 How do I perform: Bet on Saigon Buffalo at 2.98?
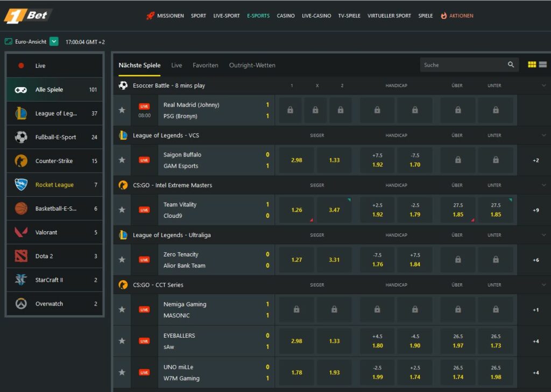296,160
